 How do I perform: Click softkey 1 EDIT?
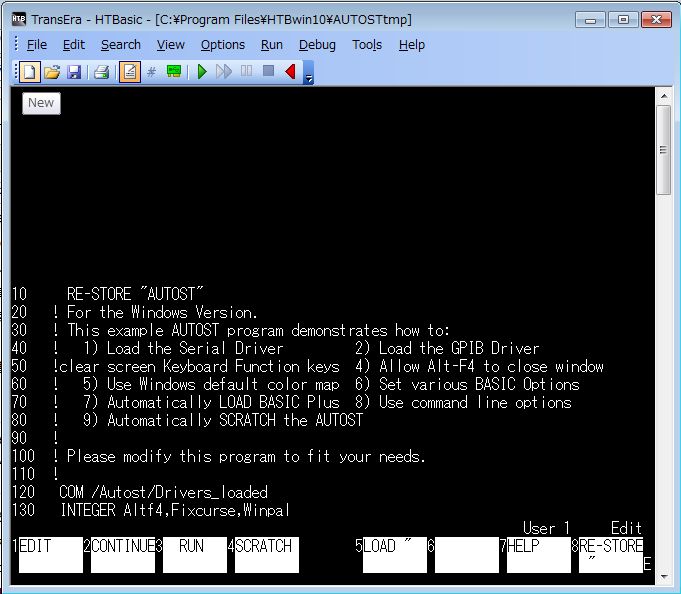50,555
